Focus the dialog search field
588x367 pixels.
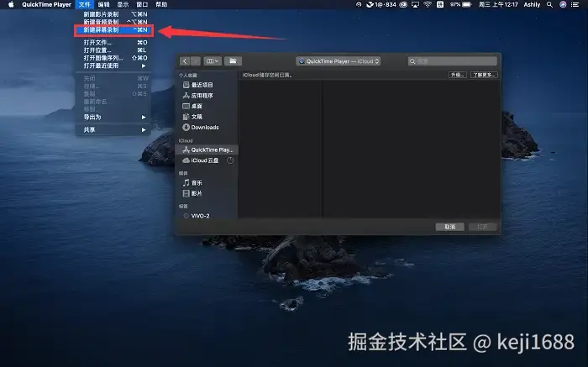[452, 61]
